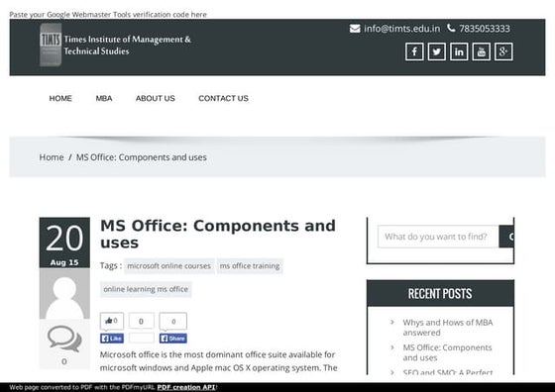Click the chevron beside Whys and Hows post

pos(392,322)
